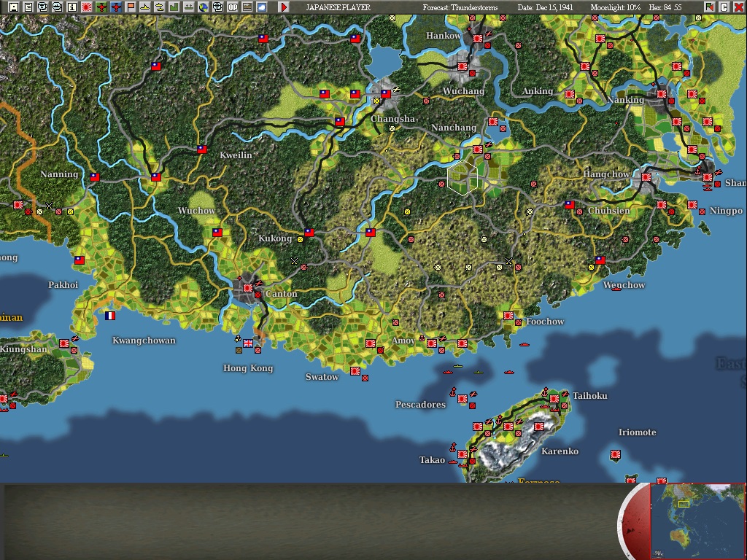Select the Japanese unit at Canton
Screen dimensions: 747x560
coord(248,288)
